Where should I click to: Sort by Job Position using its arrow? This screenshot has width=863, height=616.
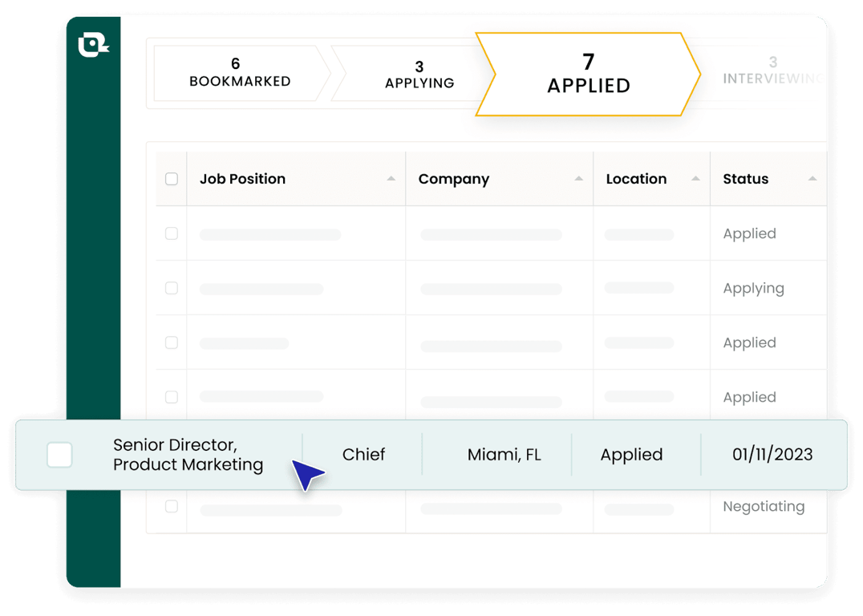point(391,178)
